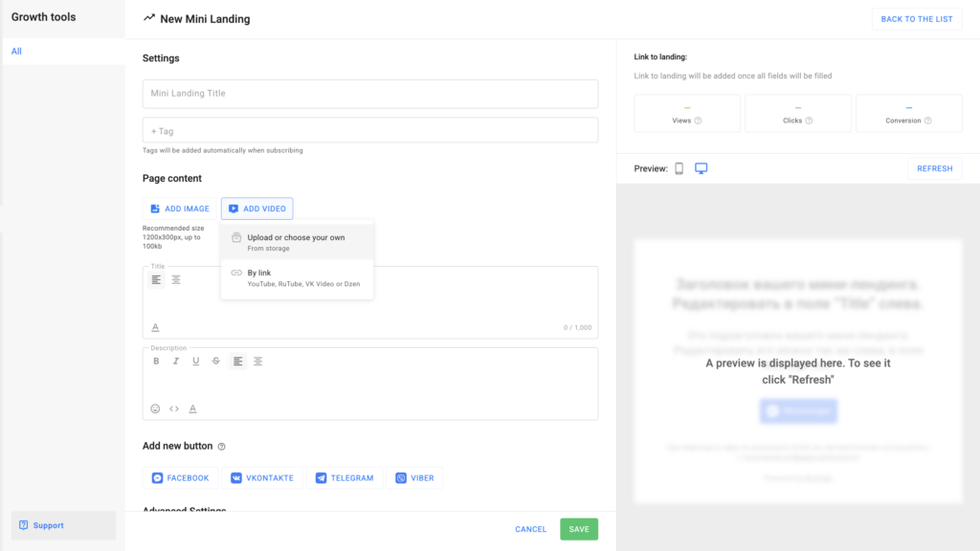Open the Title text color picker
Image resolution: width=980 pixels, height=551 pixels.
pos(156,327)
